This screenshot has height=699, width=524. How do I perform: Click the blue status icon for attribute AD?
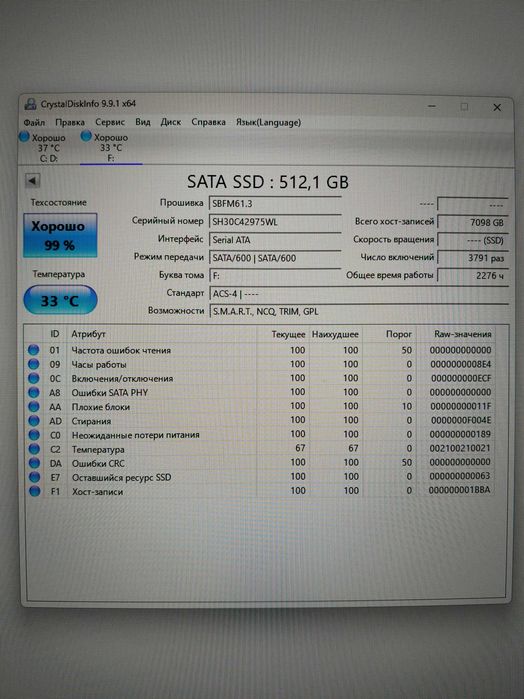33,420
